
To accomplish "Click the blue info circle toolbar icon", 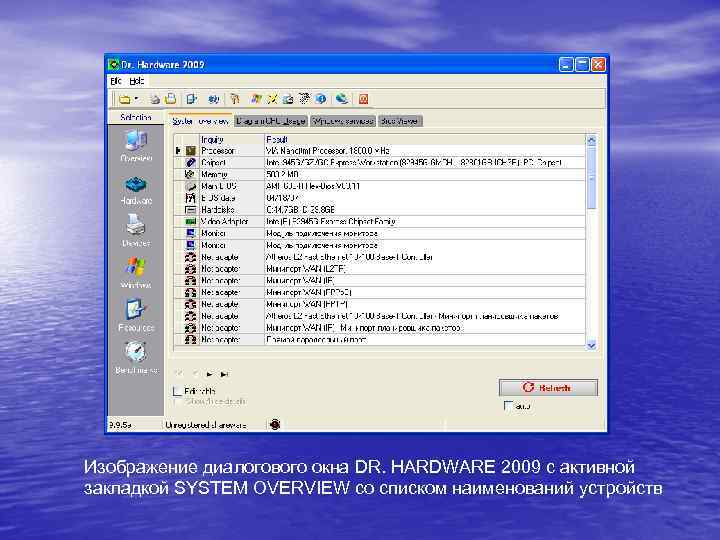I will (321, 99).
